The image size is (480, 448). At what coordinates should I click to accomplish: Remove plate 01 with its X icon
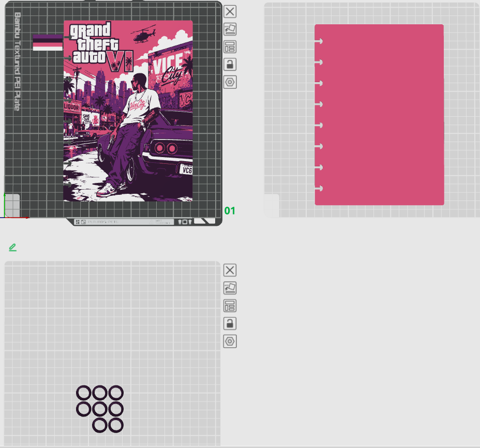(x=230, y=11)
